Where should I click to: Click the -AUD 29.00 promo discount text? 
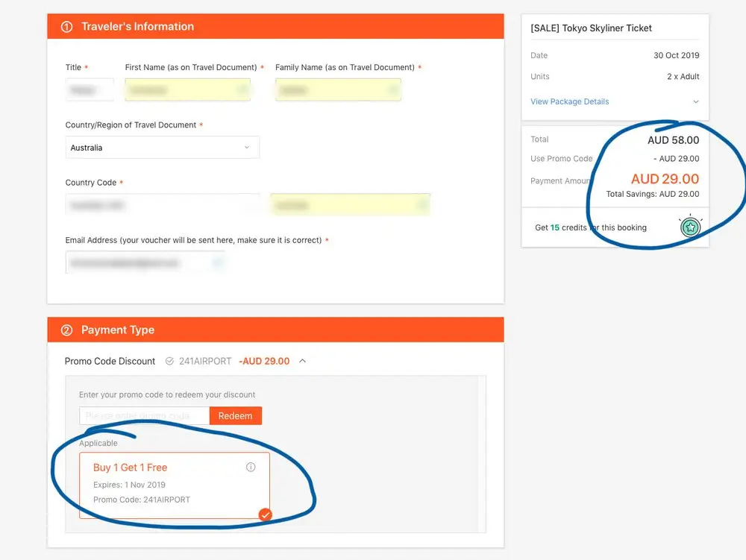pyautogui.click(x=264, y=362)
